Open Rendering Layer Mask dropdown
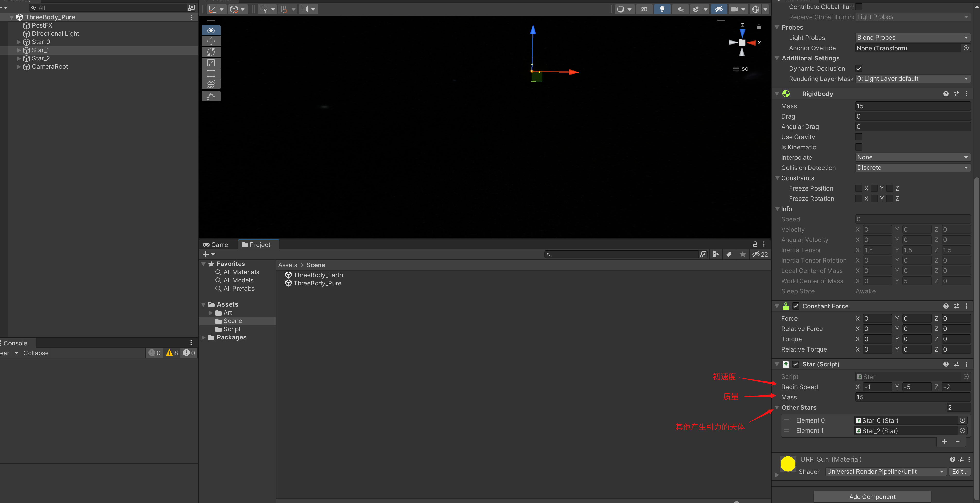The width and height of the screenshot is (980, 503). click(x=913, y=79)
